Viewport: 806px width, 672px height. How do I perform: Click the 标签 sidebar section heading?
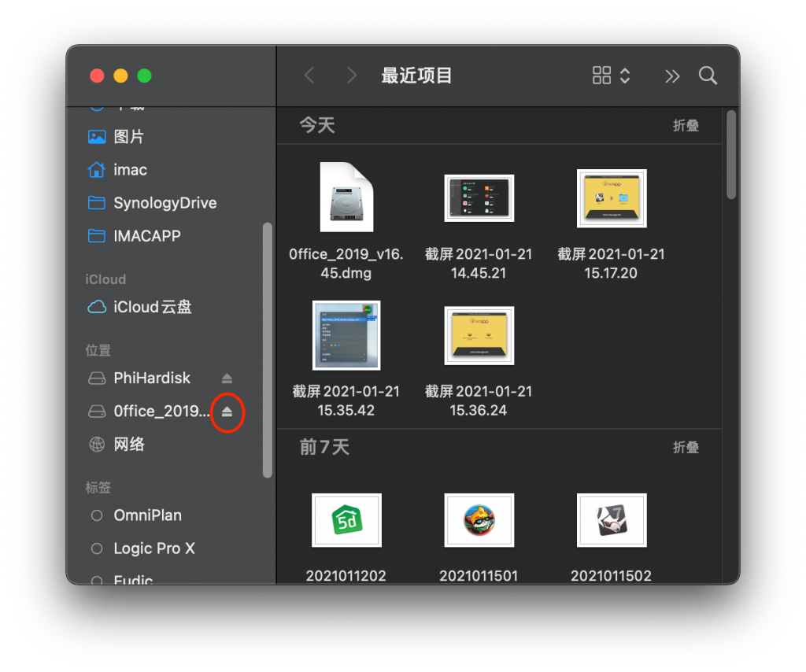98,488
